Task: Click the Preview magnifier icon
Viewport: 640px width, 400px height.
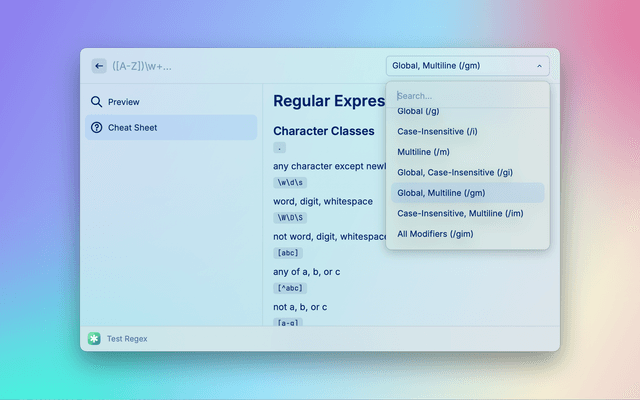Action: 97,102
